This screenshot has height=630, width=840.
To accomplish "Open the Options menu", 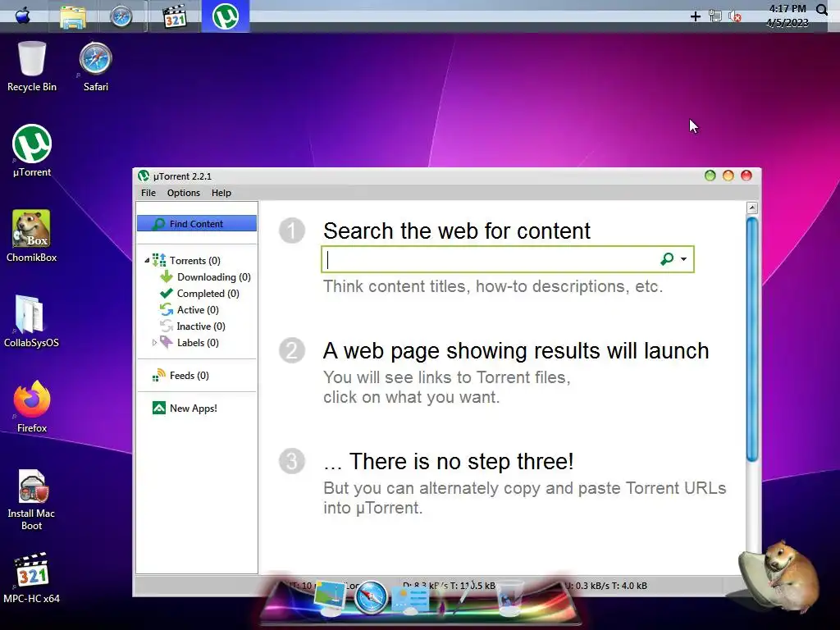I will tap(183, 193).
